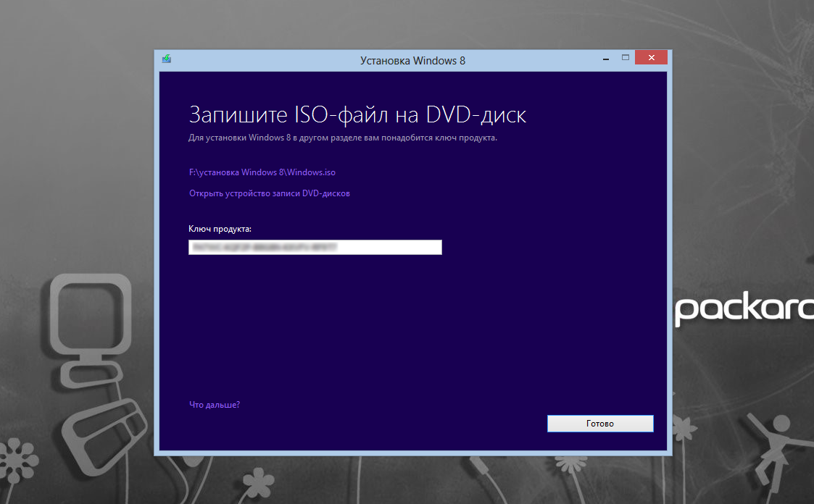This screenshot has width=814, height=504.
Task: Click the 'Ключ продукта:' label
Action: 220,229
